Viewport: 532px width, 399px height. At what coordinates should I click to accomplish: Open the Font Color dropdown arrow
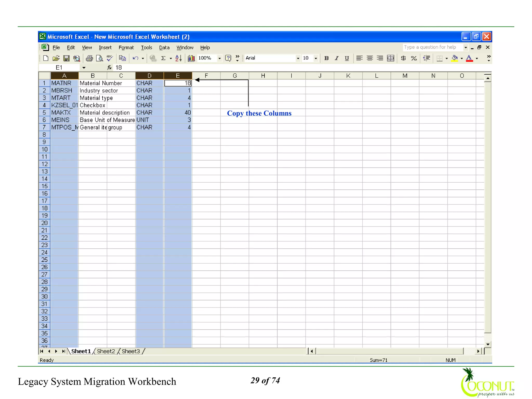point(477,58)
